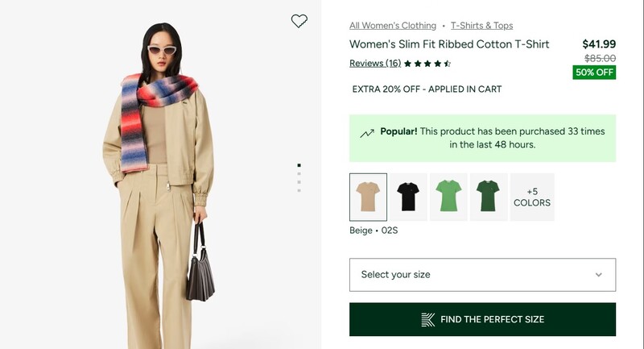Add product to wishlist with heart icon
The width and height of the screenshot is (644, 349).
pyautogui.click(x=299, y=21)
